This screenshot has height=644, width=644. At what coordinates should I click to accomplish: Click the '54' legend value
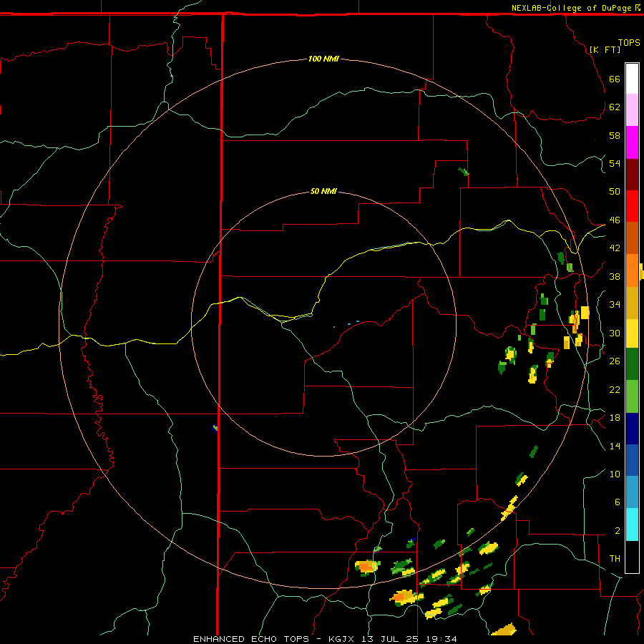point(615,163)
